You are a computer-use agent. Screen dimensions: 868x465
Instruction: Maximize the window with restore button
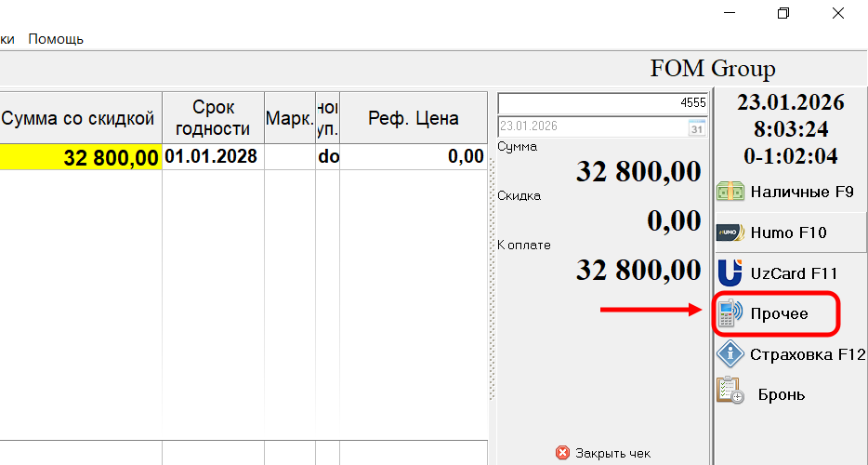[x=783, y=13]
